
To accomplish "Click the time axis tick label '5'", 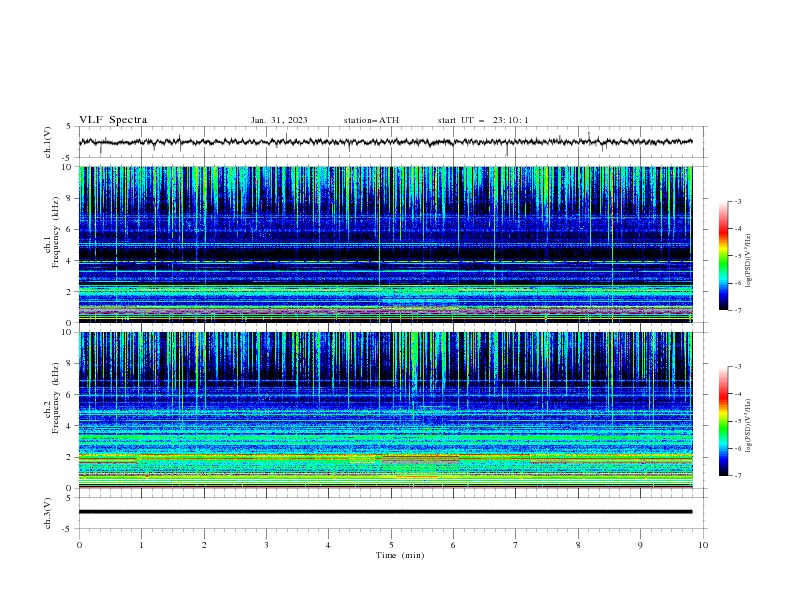I will click(391, 545).
